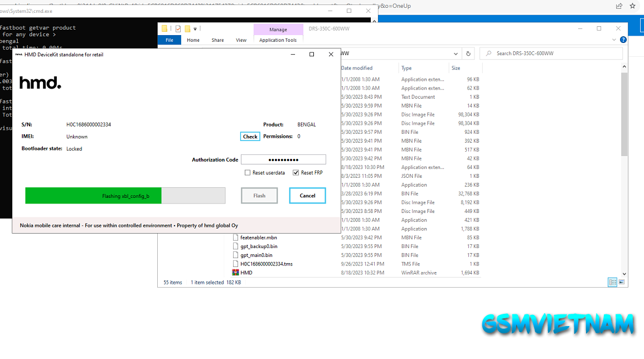This screenshot has height=359, width=644.
Task: Open Customize Quick Access Toolbar dropdown
Action: [195, 29]
